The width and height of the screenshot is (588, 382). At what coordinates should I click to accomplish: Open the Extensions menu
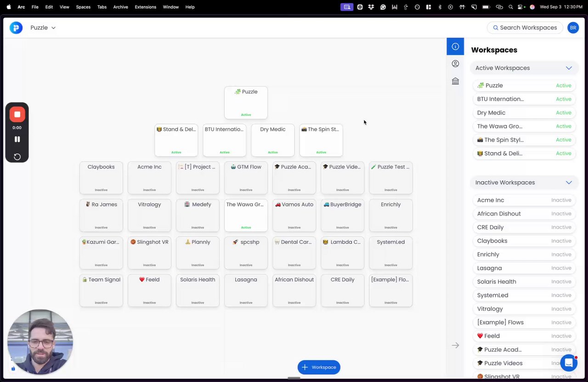pos(146,7)
